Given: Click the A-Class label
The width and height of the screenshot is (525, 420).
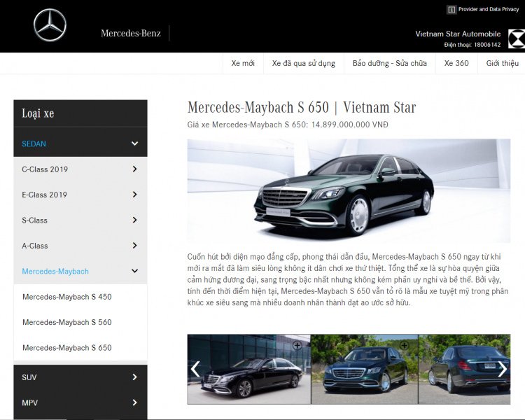Looking at the screenshot, I should tap(35, 246).
